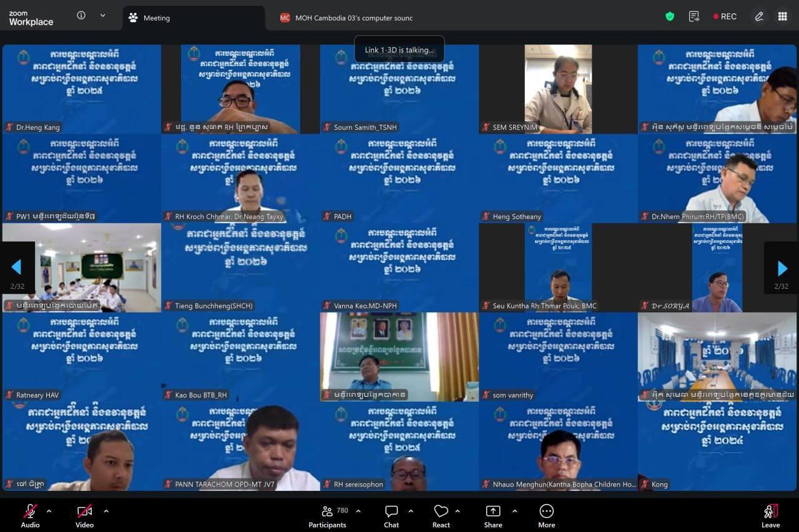Click the REC recording indicator
799x532 pixels.
point(725,17)
